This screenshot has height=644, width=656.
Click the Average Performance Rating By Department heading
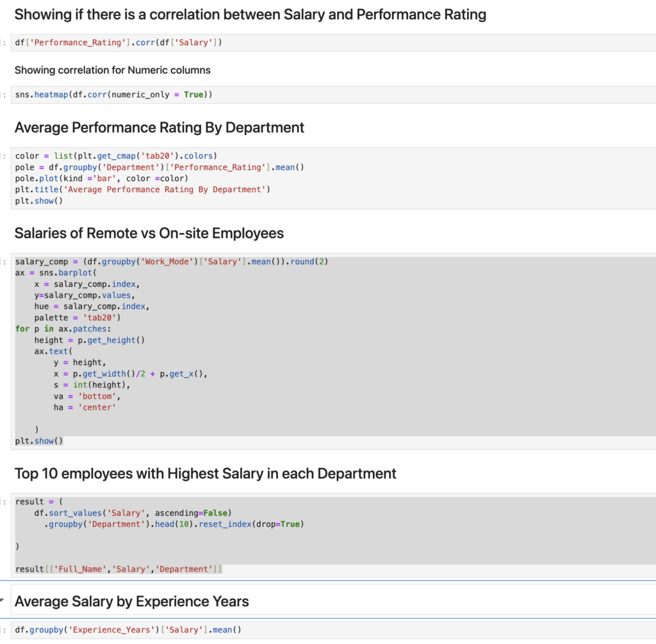159,127
